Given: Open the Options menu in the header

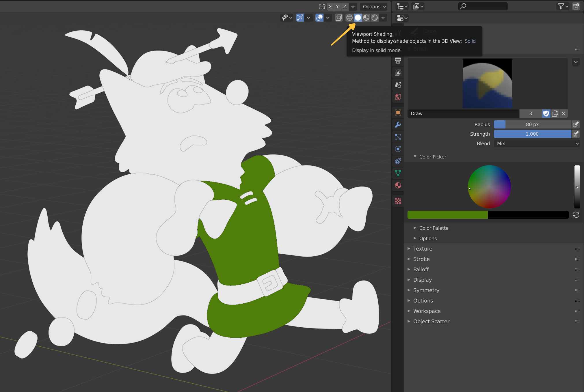Looking at the screenshot, I should (x=373, y=6).
